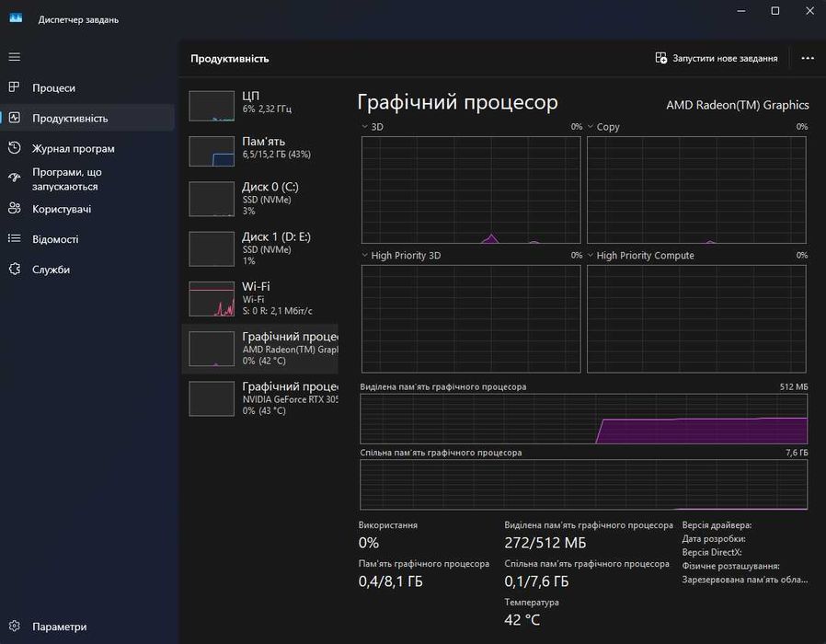Click the Продуктивність pulse icon
The image size is (826, 644).
click(14, 118)
